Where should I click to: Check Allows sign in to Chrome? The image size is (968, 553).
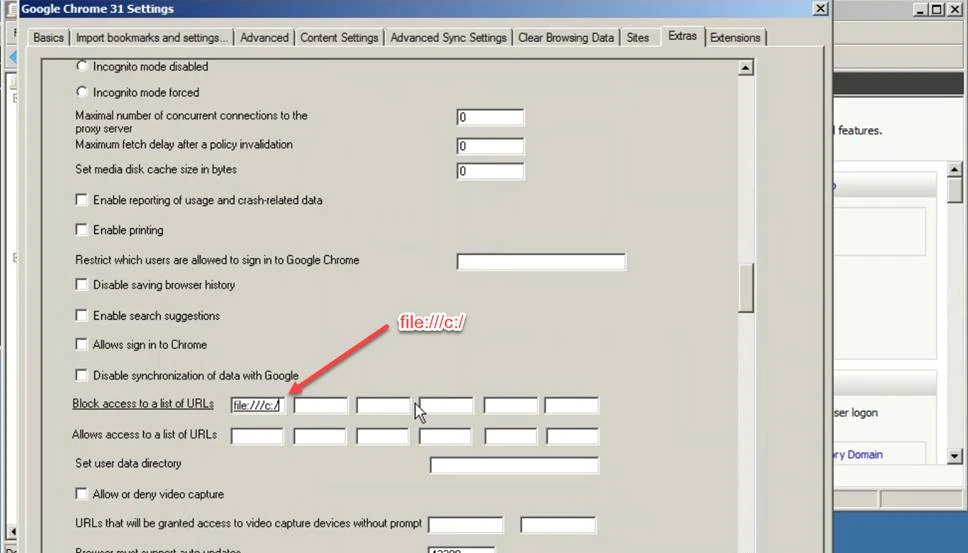pyautogui.click(x=82, y=345)
